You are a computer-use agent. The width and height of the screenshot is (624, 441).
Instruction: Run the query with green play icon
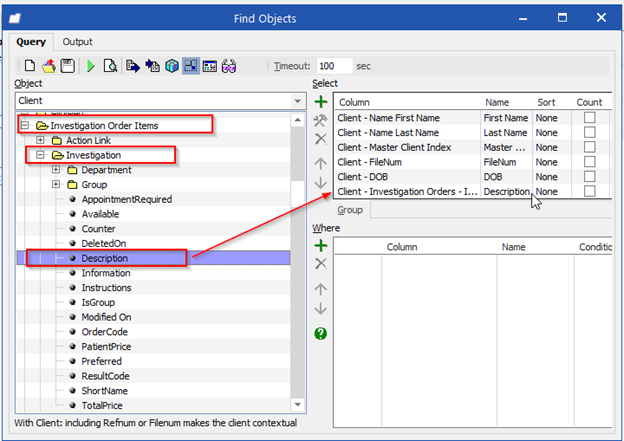coord(91,66)
